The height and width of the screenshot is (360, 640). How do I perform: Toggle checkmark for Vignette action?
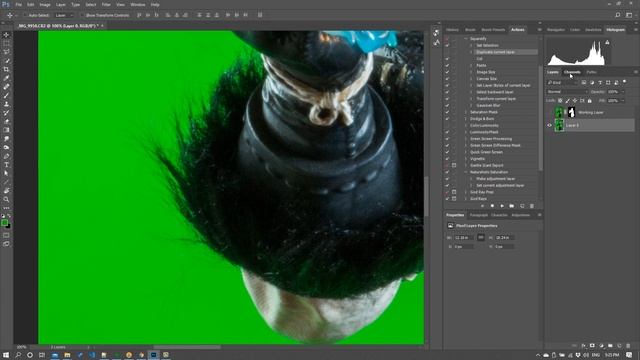point(447,159)
